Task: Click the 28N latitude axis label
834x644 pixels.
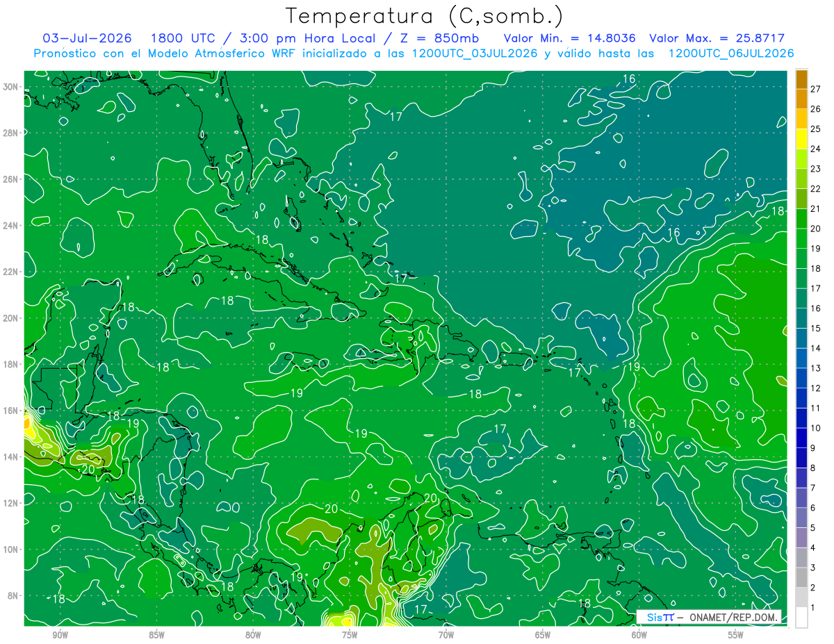Action: coord(10,133)
